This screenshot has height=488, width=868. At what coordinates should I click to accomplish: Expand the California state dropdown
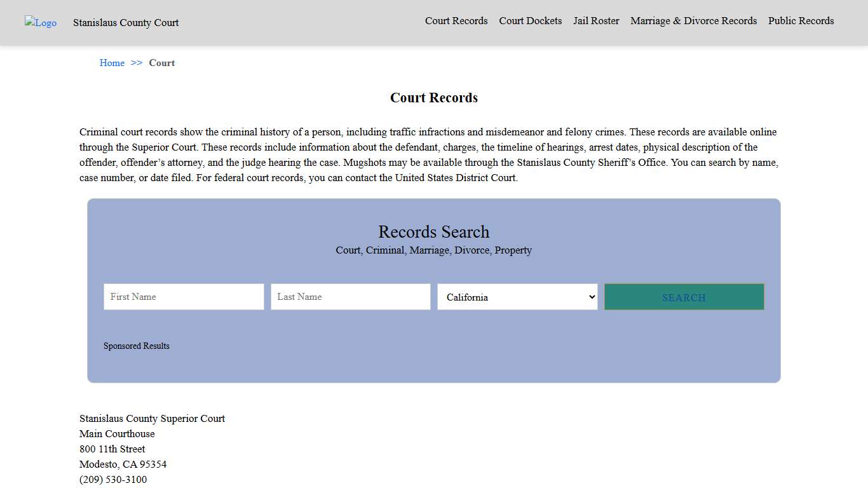[x=517, y=297]
